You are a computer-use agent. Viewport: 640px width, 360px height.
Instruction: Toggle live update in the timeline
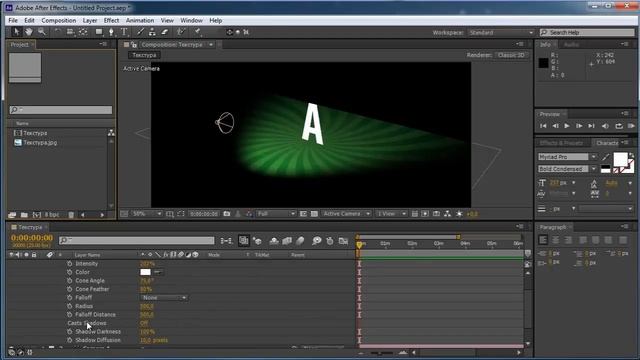[243, 241]
